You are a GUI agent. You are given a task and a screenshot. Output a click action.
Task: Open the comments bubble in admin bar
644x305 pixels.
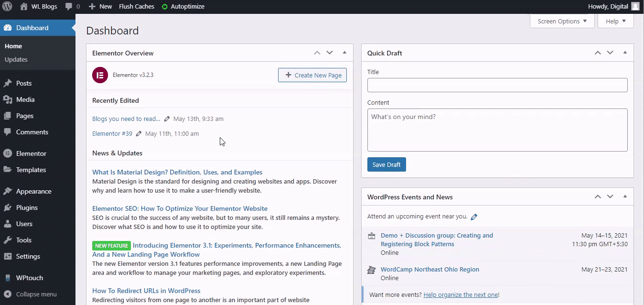coord(69,7)
